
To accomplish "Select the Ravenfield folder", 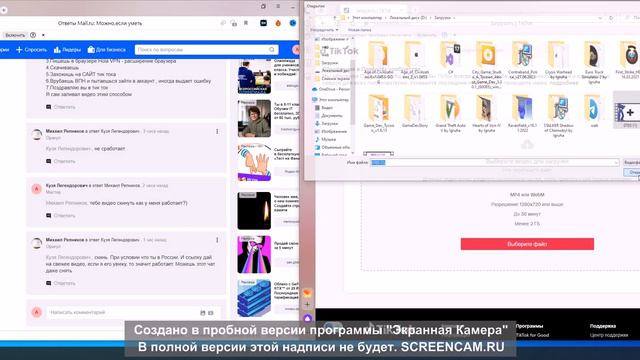I will pos(522,113).
